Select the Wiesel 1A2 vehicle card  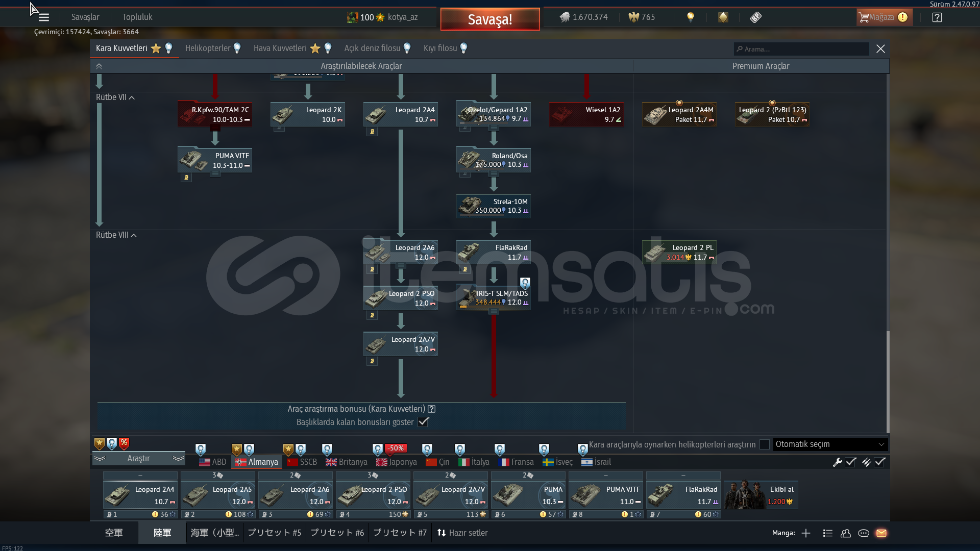tap(586, 114)
